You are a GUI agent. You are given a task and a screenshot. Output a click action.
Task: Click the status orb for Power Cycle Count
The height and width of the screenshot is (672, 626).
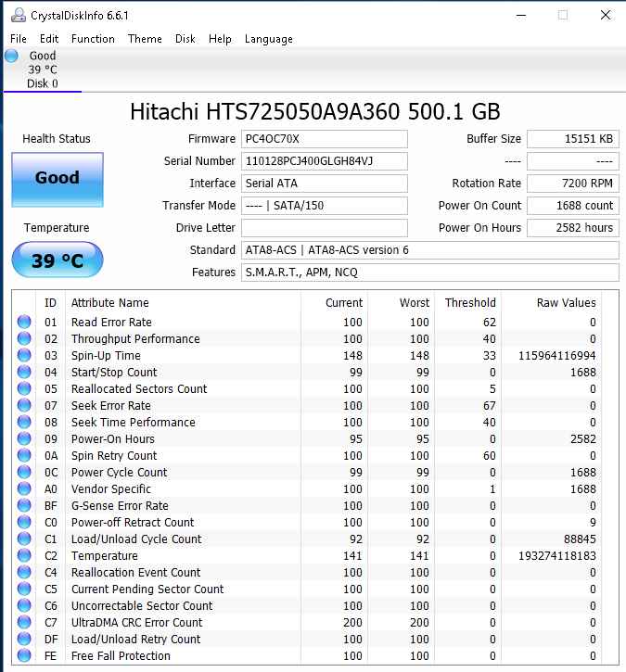click(24, 473)
